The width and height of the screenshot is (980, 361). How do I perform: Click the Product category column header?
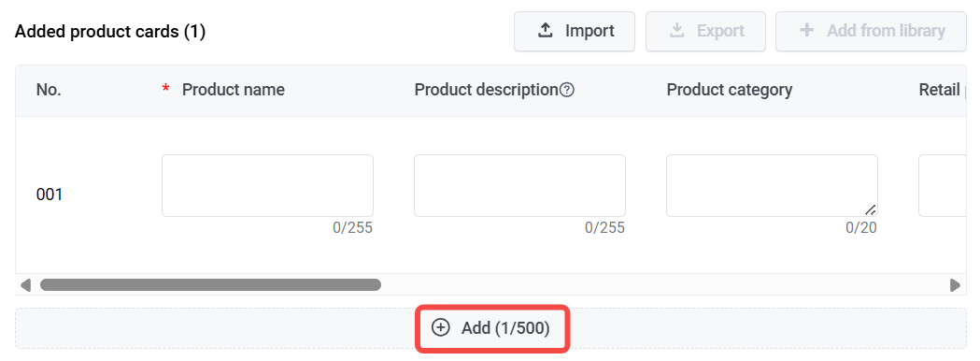click(x=730, y=90)
